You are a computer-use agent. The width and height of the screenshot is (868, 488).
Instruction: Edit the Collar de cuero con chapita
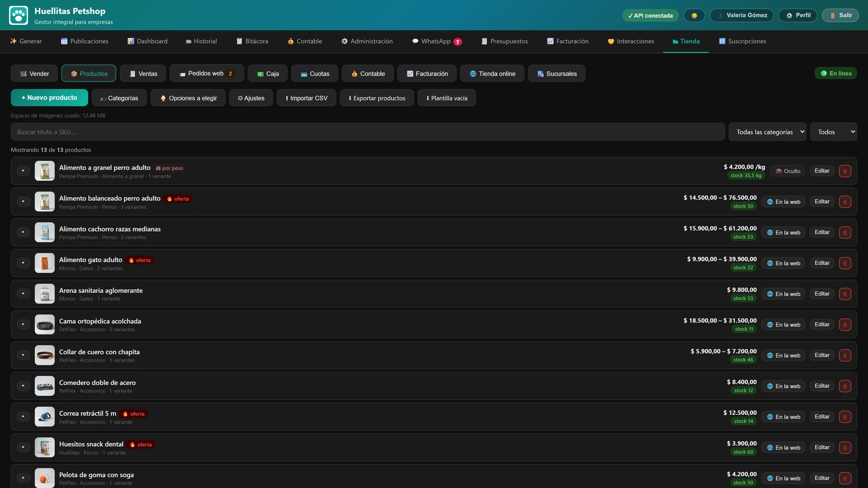(822, 355)
